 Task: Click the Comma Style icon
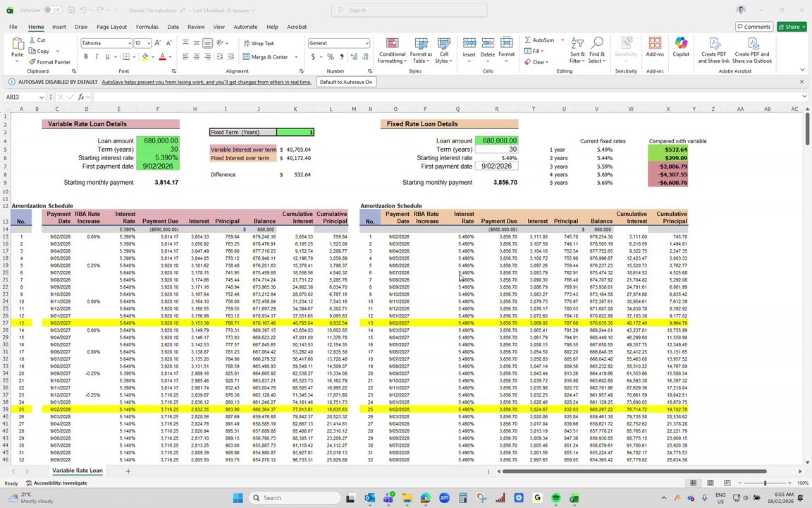pos(342,56)
